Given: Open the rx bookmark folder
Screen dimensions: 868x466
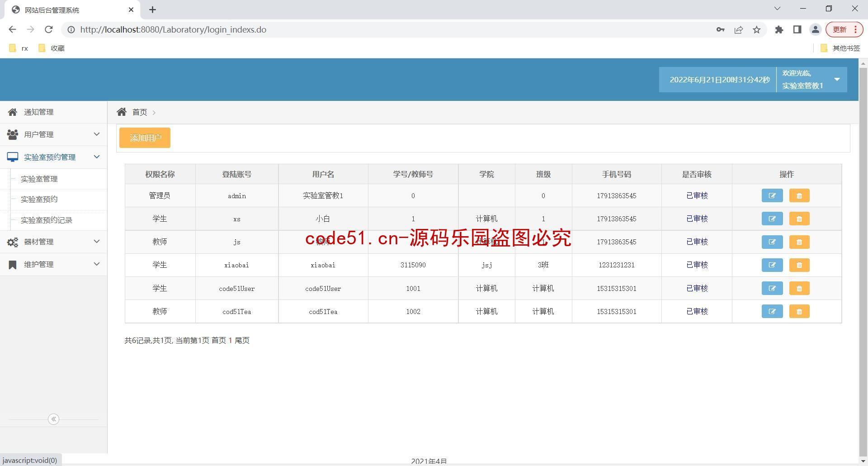Looking at the screenshot, I should click(x=19, y=48).
